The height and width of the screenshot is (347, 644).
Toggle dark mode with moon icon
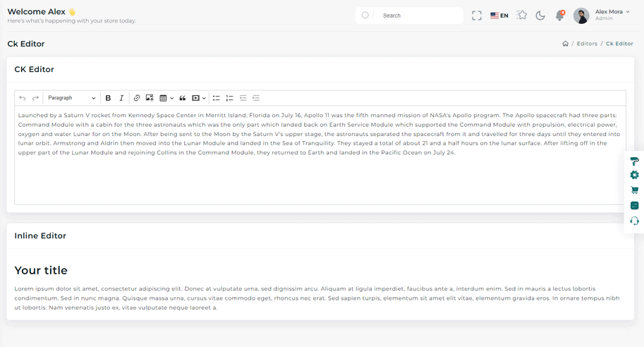[540, 16]
